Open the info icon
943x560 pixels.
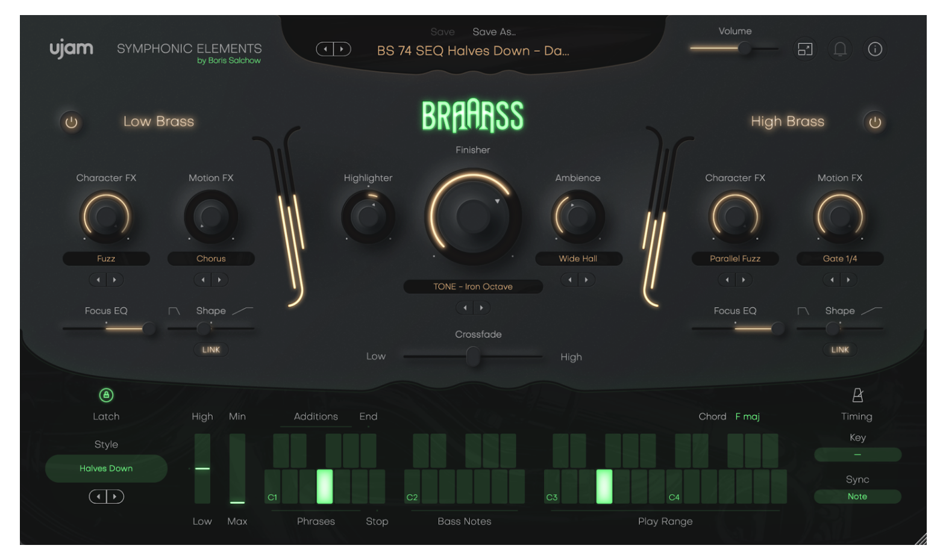875,49
